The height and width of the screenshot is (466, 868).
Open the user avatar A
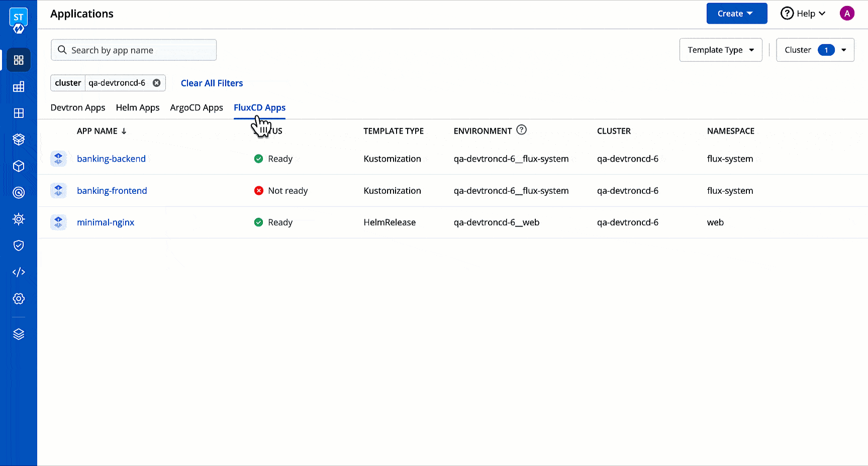tap(847, 14)
